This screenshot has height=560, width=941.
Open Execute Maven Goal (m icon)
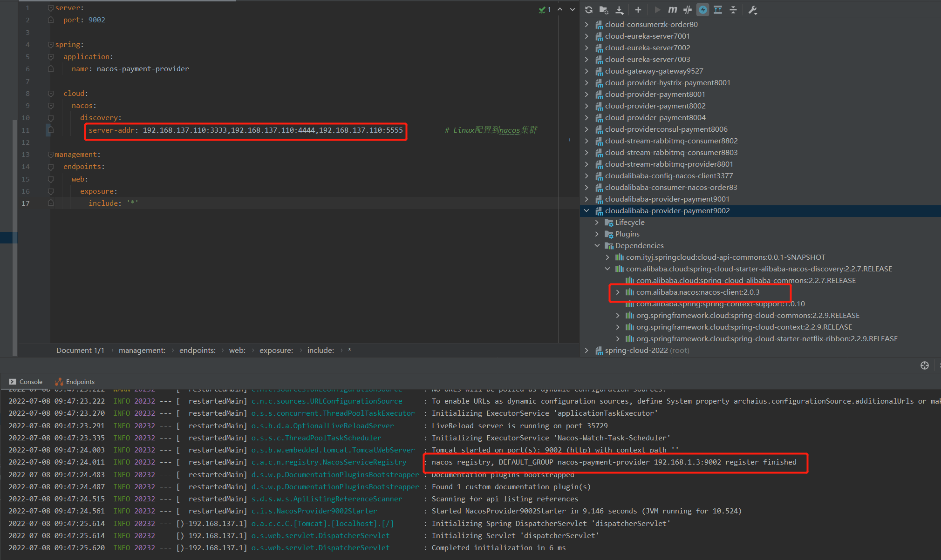coord(672,10)
